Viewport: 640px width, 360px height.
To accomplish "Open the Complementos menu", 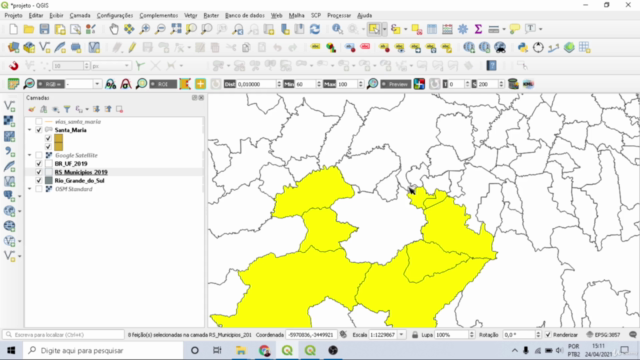I will 159,15.
